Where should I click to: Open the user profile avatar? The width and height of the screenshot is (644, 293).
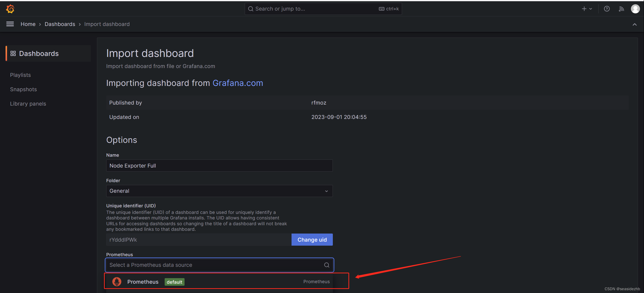tap(635, 9)
